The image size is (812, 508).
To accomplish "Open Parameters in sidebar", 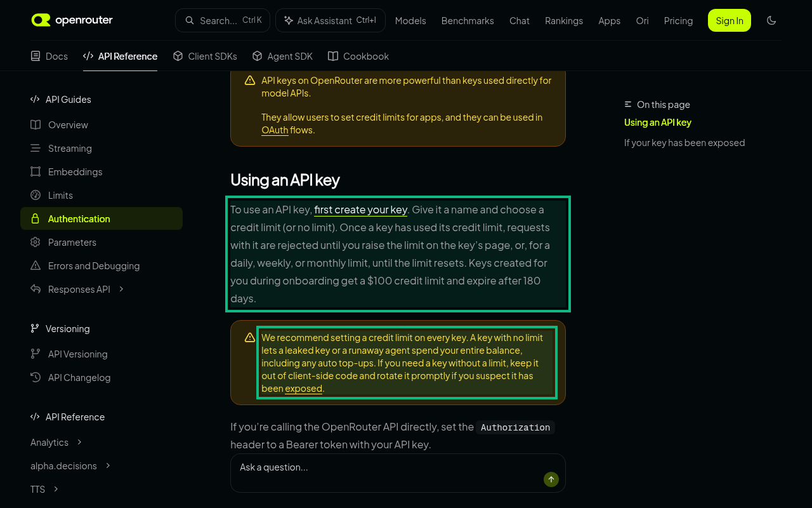I will point(101,242).
